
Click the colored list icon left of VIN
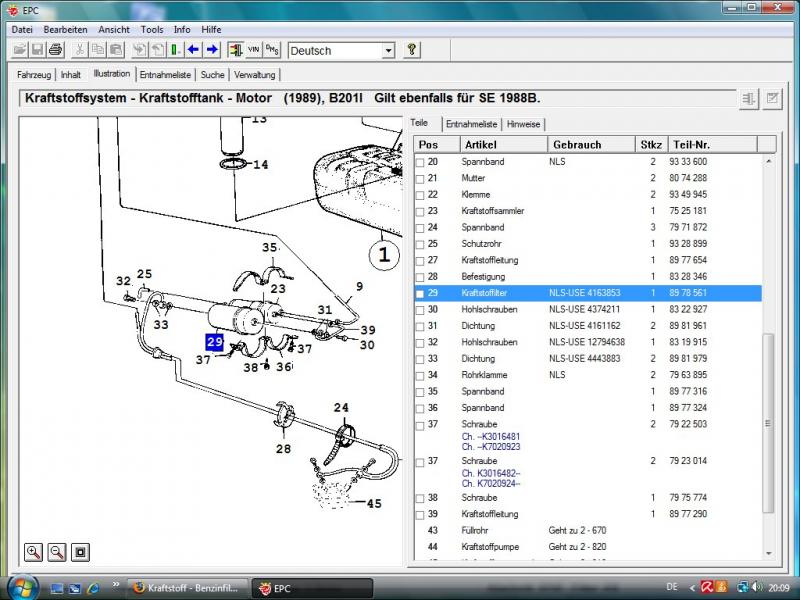pyautogui.click(x=235, y=50)
